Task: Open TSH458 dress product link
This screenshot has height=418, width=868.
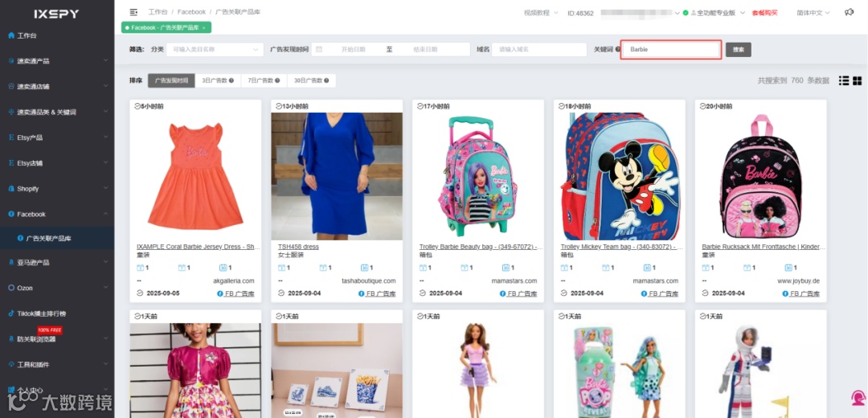Action: click(298, 247)
